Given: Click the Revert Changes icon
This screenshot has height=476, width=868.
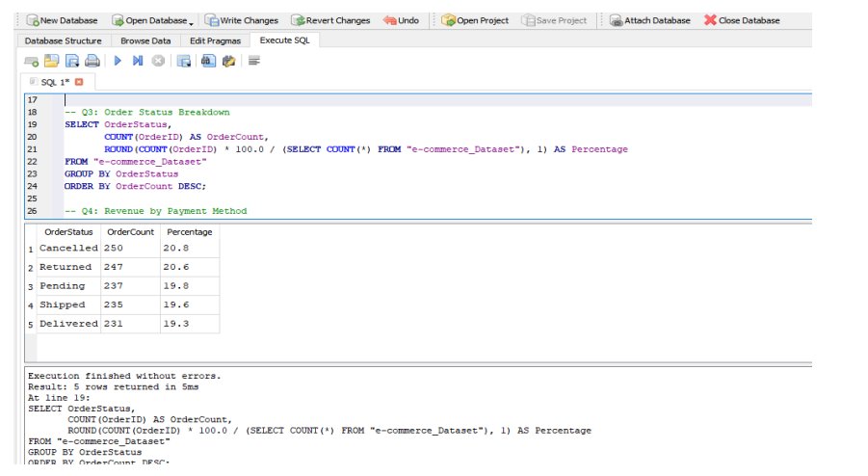Looking at the screenshot, I should pyautogui.click(x=298, y=20).
